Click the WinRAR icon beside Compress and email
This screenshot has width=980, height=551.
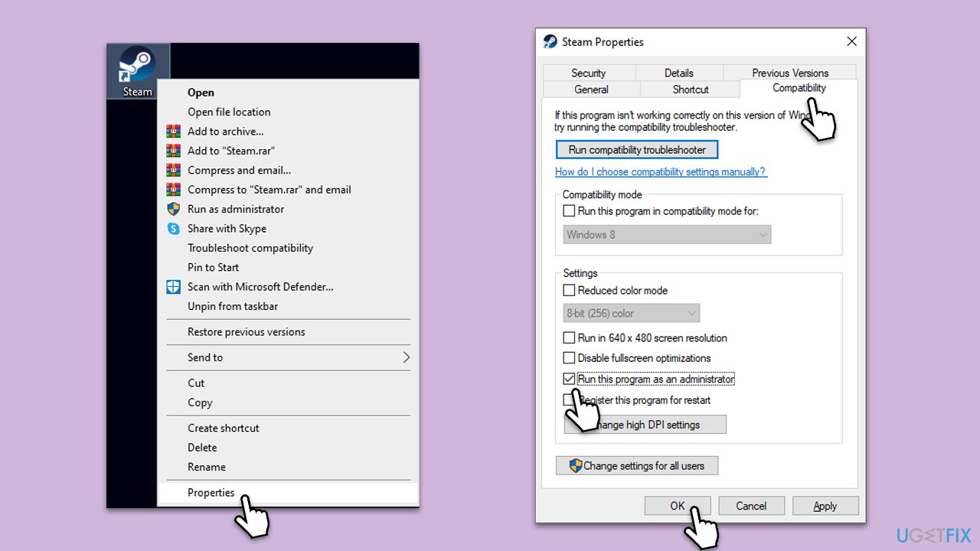pyautogui.click(x=174, y=170)
